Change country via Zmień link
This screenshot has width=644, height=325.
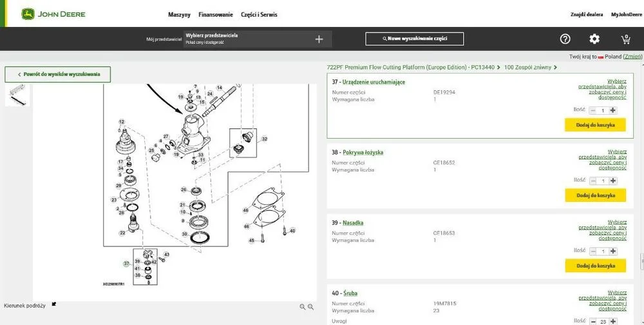point(632,56)
